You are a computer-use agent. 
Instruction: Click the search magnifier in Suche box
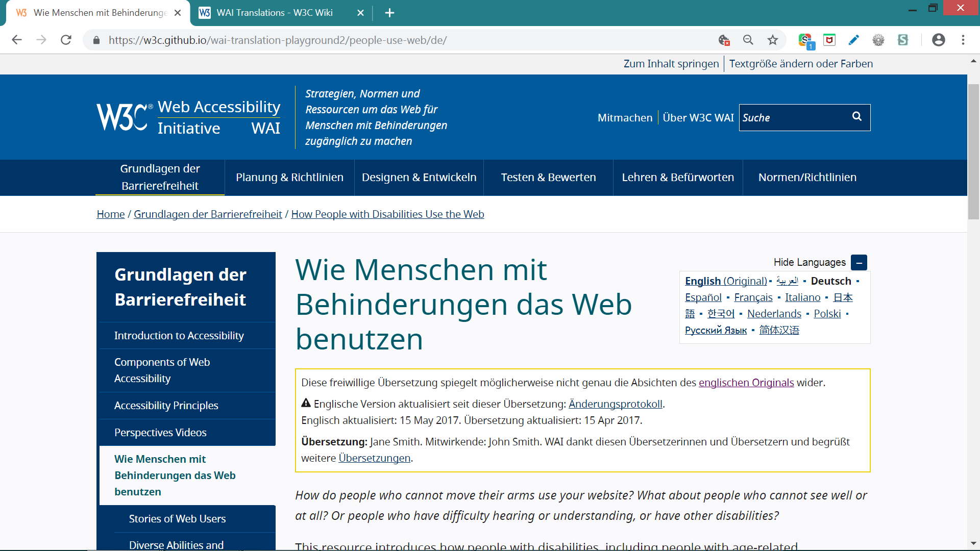(x=857, y=117)
